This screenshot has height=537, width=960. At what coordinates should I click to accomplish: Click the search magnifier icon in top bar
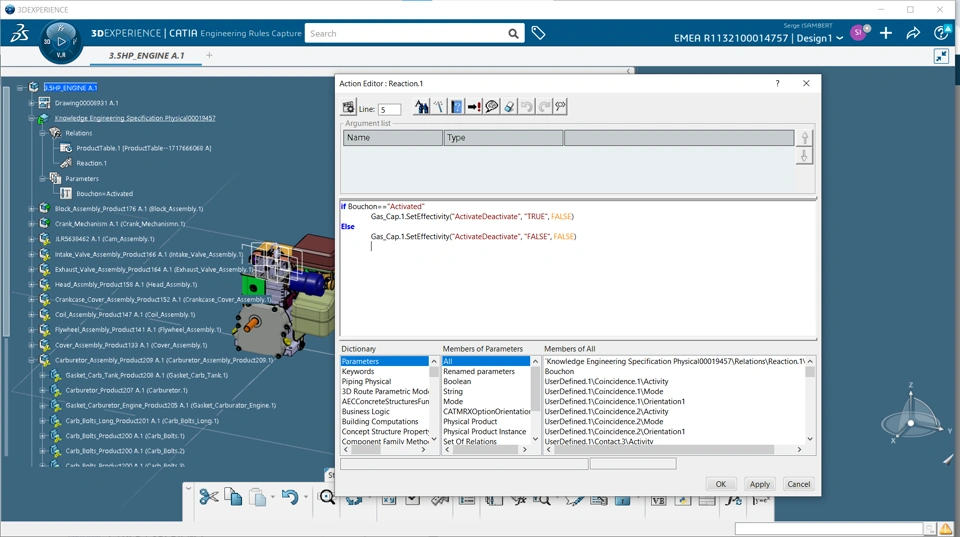pyautogui.click(x=513, y=34)
